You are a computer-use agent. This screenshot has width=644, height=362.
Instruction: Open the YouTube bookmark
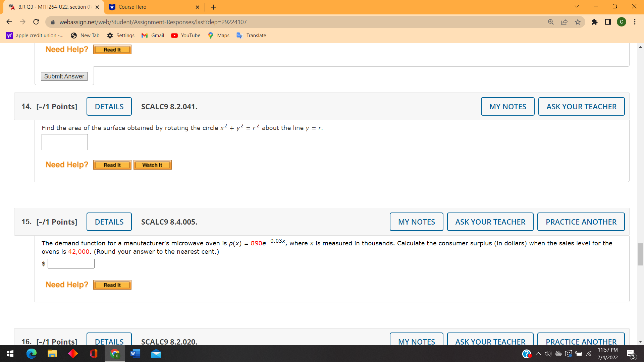(x=185, y=36)
